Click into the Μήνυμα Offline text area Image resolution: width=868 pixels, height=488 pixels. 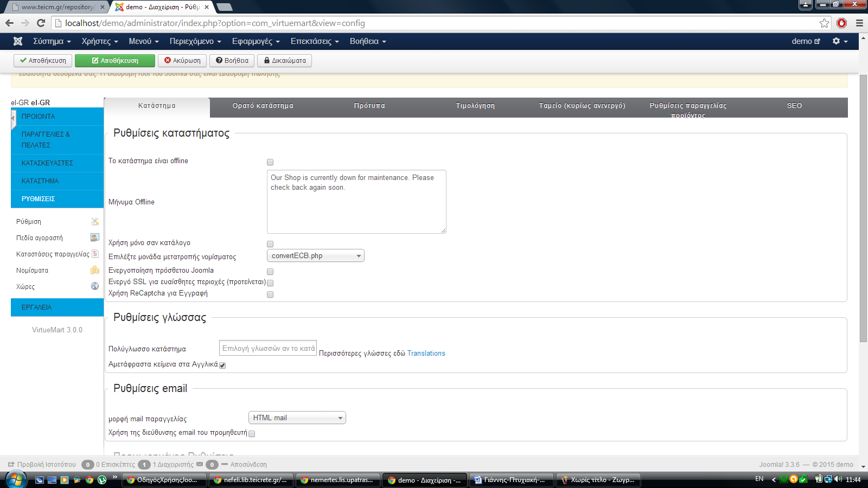pyautogui.click(x=356, y=202)
